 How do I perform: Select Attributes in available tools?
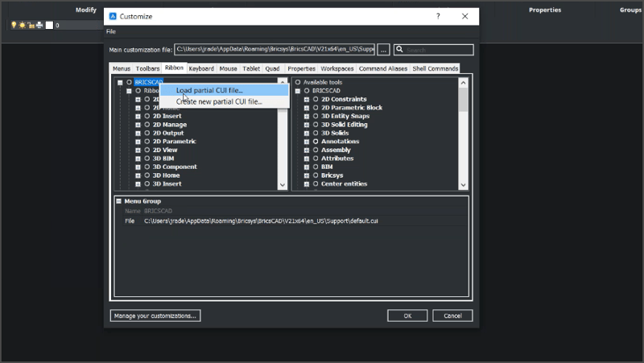pyautogui.click(x=337, y=159)
